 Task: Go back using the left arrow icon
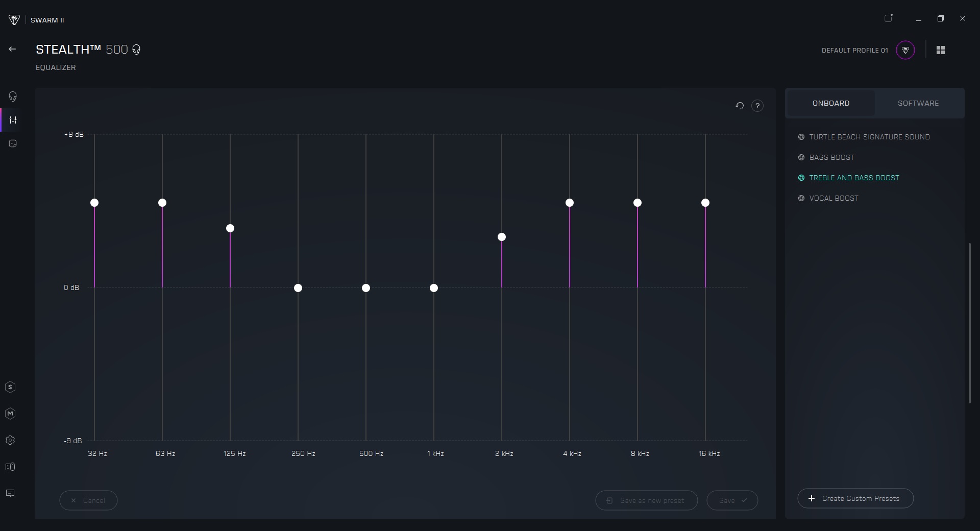click(12, 49)
